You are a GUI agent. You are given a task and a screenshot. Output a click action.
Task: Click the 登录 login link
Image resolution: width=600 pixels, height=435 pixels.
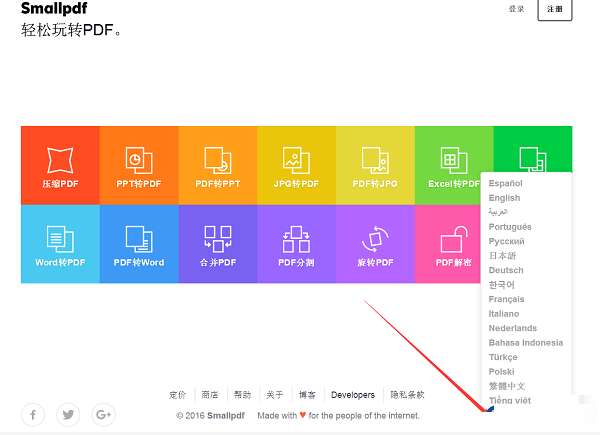(516, 9)
